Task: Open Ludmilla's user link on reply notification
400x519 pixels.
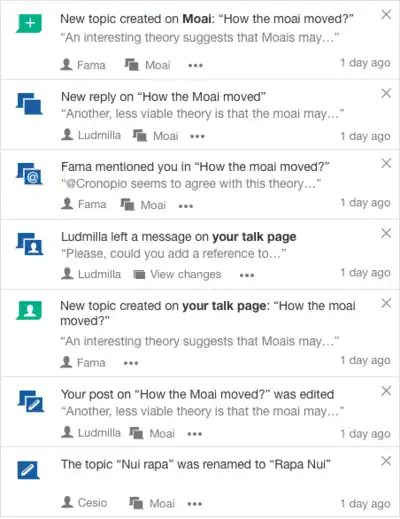Action: (91, 135)
